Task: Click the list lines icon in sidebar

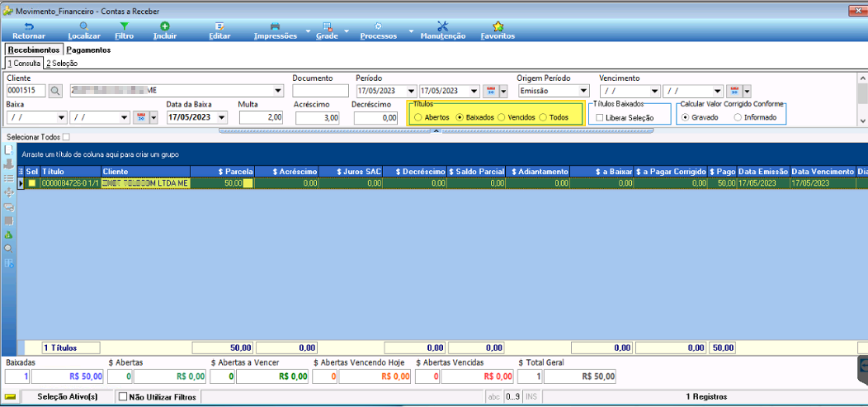Action: click(x=8, y=178)
